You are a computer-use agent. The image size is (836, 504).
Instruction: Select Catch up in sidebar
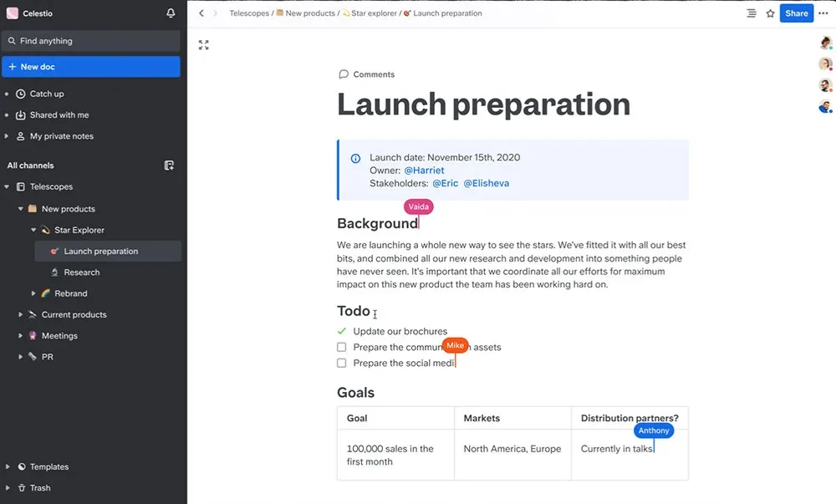(x=47, y=94)
